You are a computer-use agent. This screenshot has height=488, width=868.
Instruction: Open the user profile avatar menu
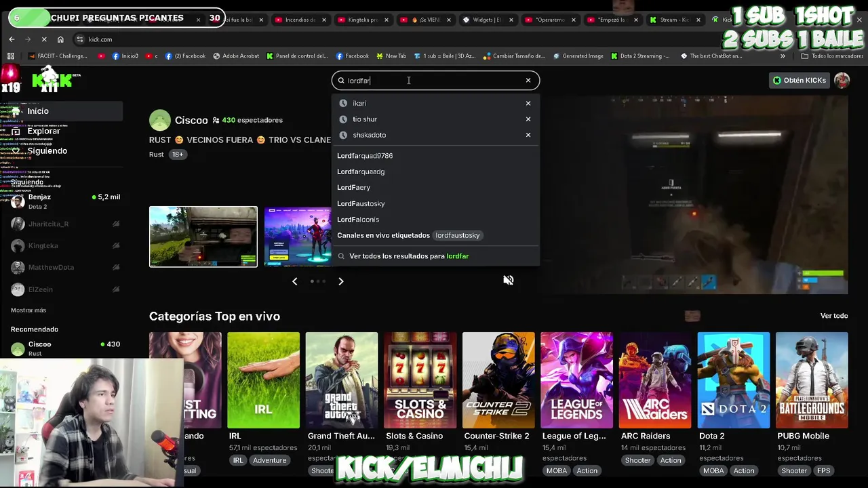click(x=842, y=80)
